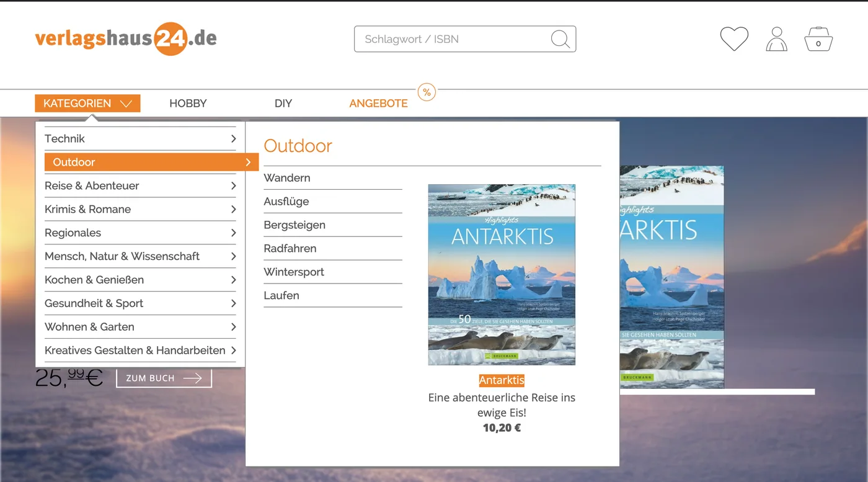Select the highlighted Outdoor category

(151, 163)
